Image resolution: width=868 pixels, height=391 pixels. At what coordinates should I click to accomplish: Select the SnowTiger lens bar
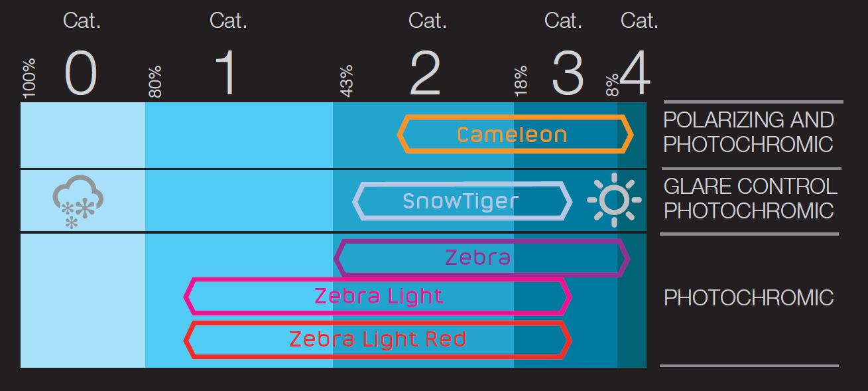(462, 200)
